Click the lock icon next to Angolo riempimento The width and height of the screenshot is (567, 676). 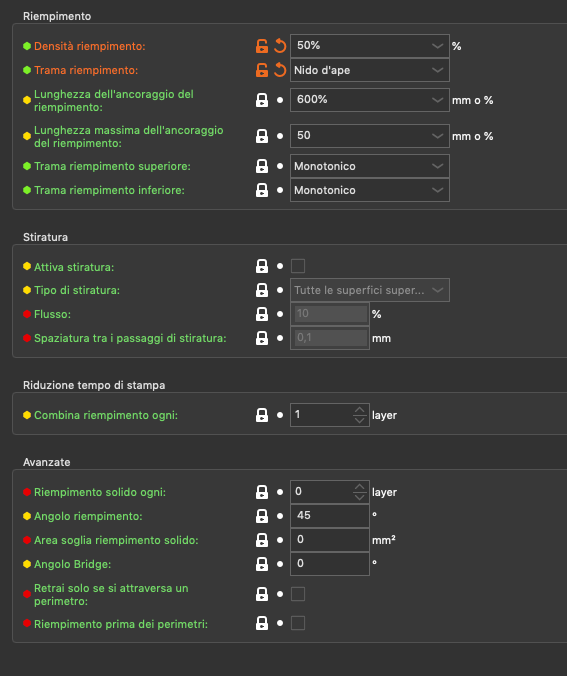click(x=262, y=516)
